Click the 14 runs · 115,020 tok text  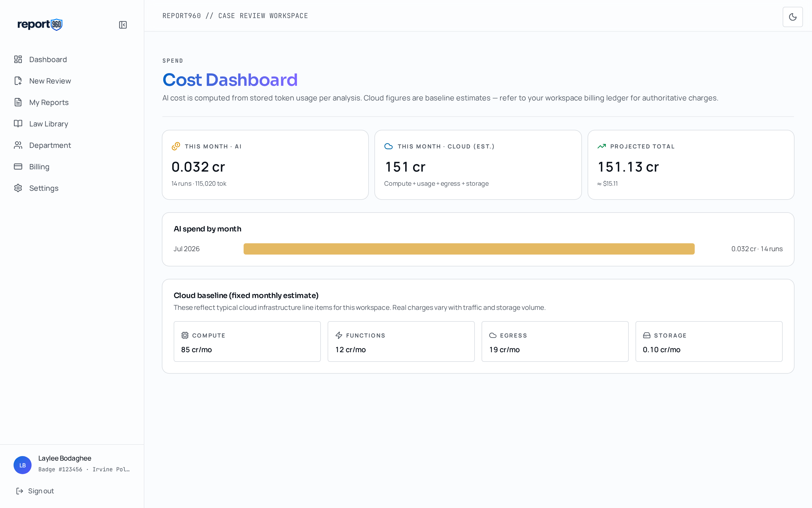(199, 183)
